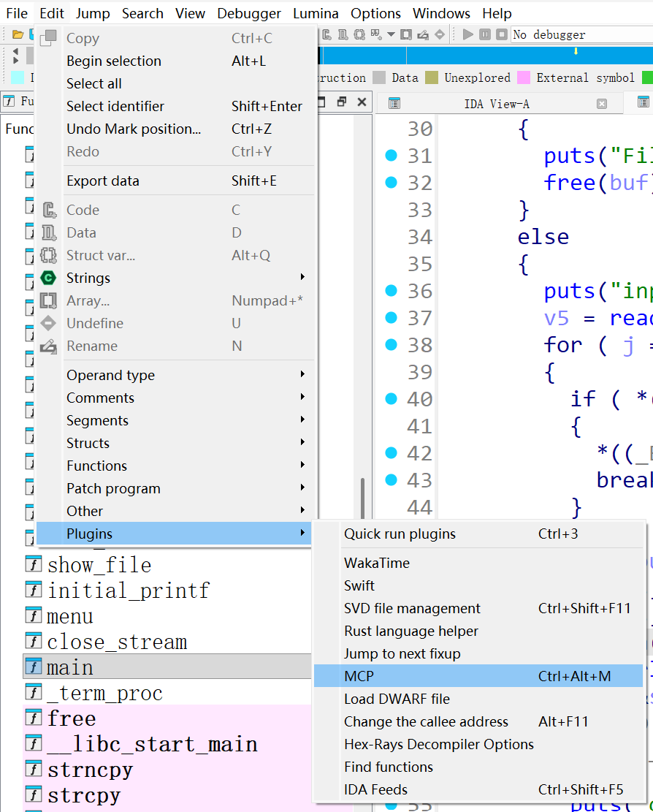Choose Select all in the Edit menu
The width and height of the screenshot is (653, 812).
[93, 83]
